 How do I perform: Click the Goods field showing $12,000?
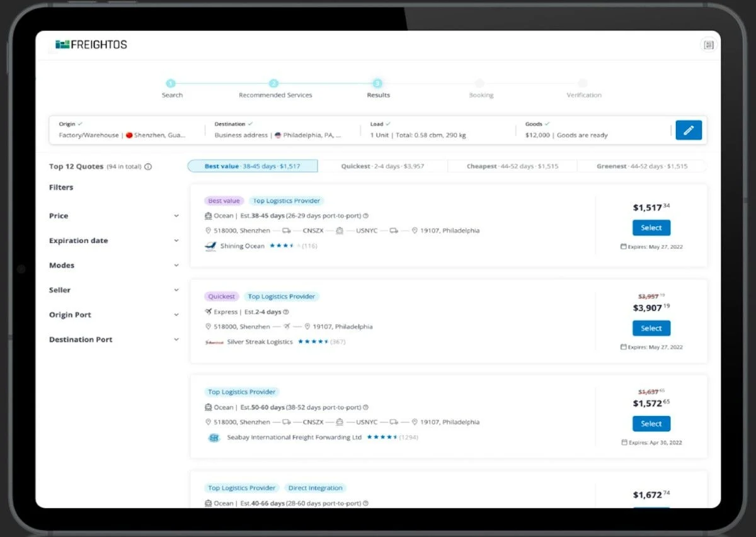click(594, 130)
